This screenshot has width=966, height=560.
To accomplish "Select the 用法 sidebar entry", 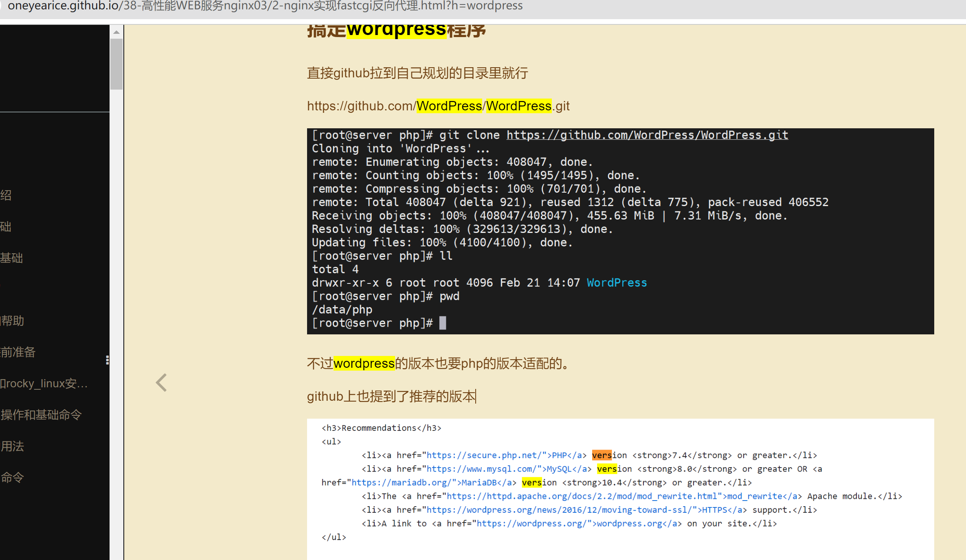I will point(13,446).
